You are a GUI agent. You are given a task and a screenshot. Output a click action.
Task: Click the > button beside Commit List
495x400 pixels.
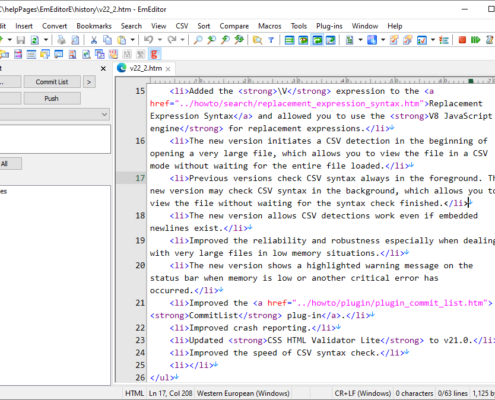(x=89, y=82)
